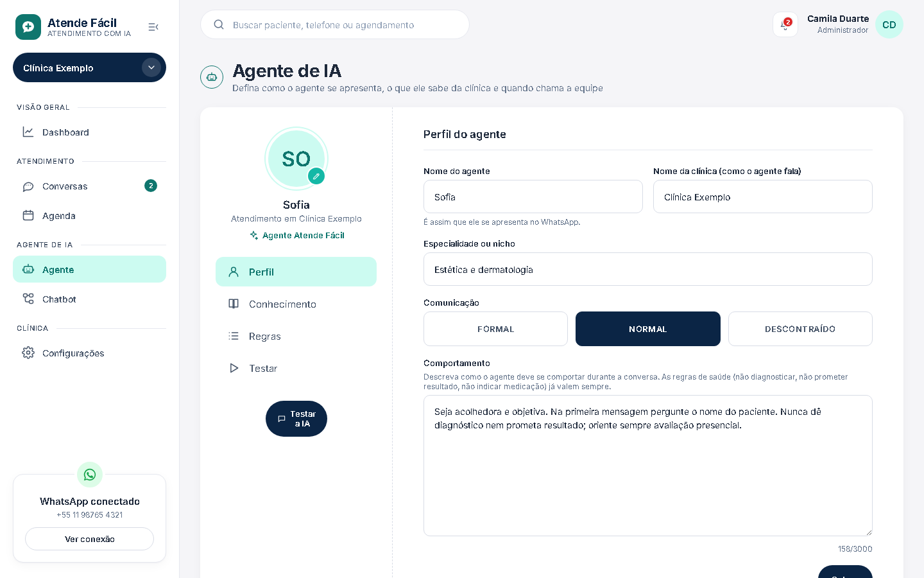Click the Configurações gear icon
This screenshot has width=924, height=578.
tap(28, 353)
